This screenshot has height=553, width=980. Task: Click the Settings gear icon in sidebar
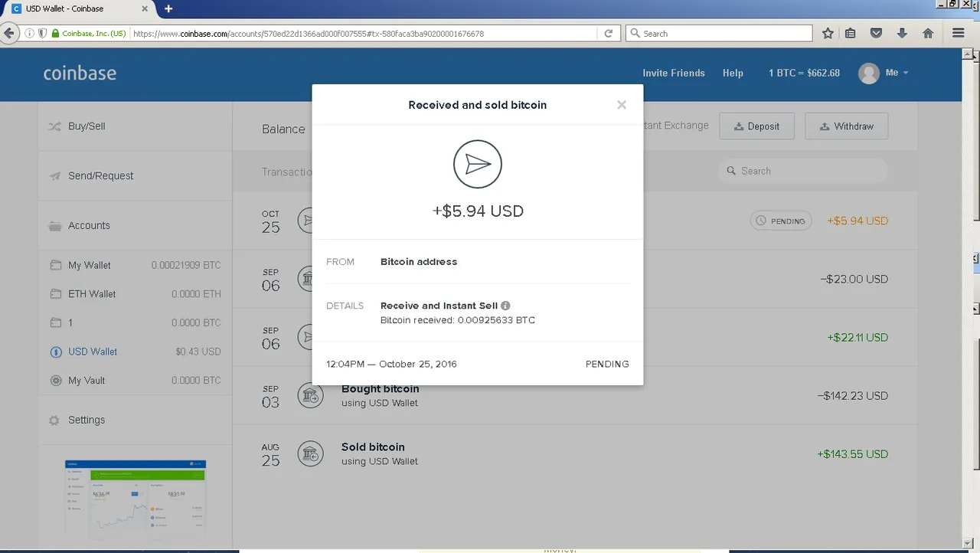click(x=54, y=420)
